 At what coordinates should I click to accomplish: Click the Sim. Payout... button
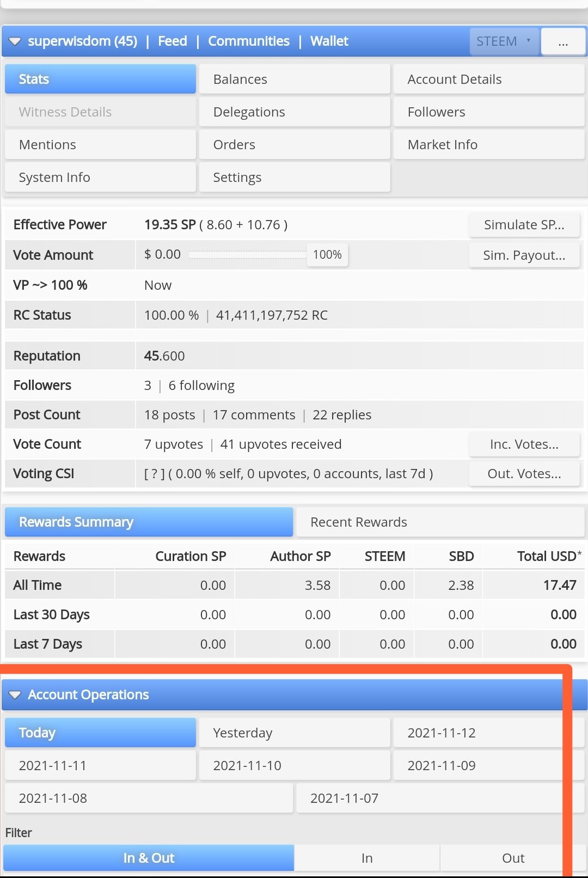coord(524,255)
